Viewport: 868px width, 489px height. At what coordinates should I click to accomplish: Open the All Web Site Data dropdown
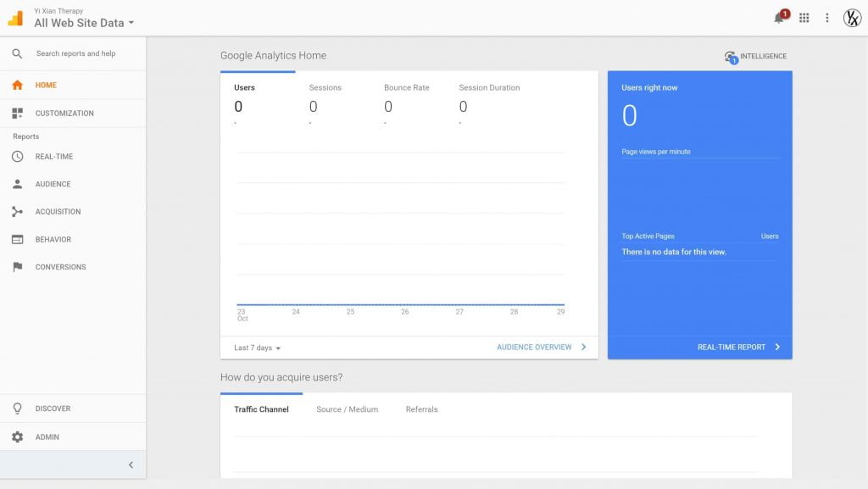tap(84, 23)
